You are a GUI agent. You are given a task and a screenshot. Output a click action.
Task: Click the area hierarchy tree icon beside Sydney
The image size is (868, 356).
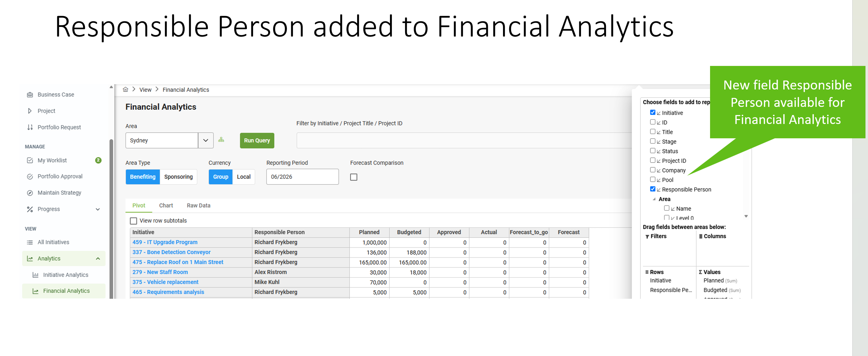221,140
